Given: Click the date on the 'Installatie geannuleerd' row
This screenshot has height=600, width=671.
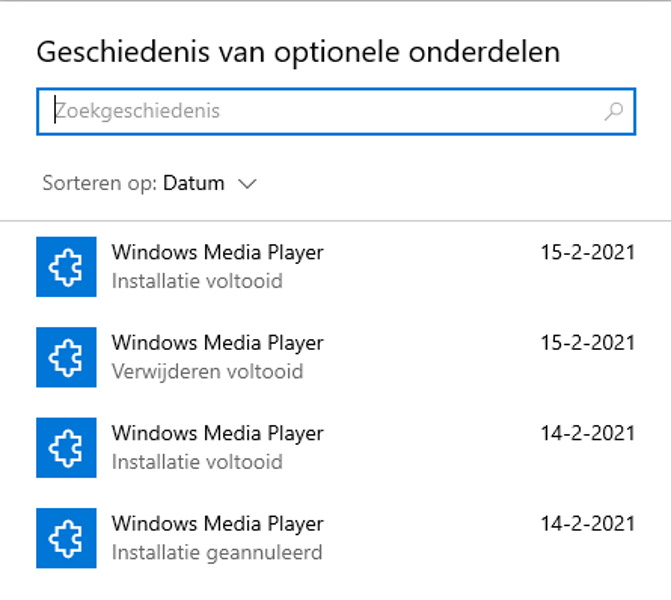Looking at the screenshot, I should tap(587, 524).
